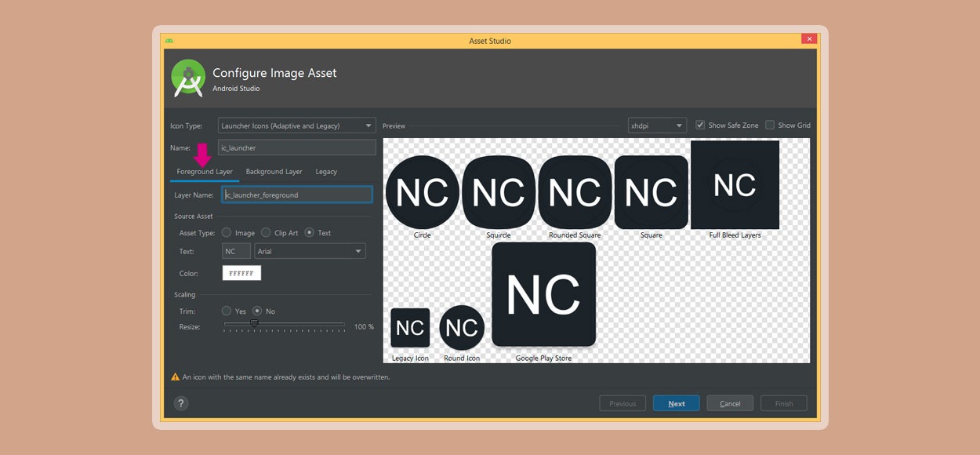Select the Rounded Square icon preview
Viewport: 980px width, 455px height.
click(x=575, y=192)
